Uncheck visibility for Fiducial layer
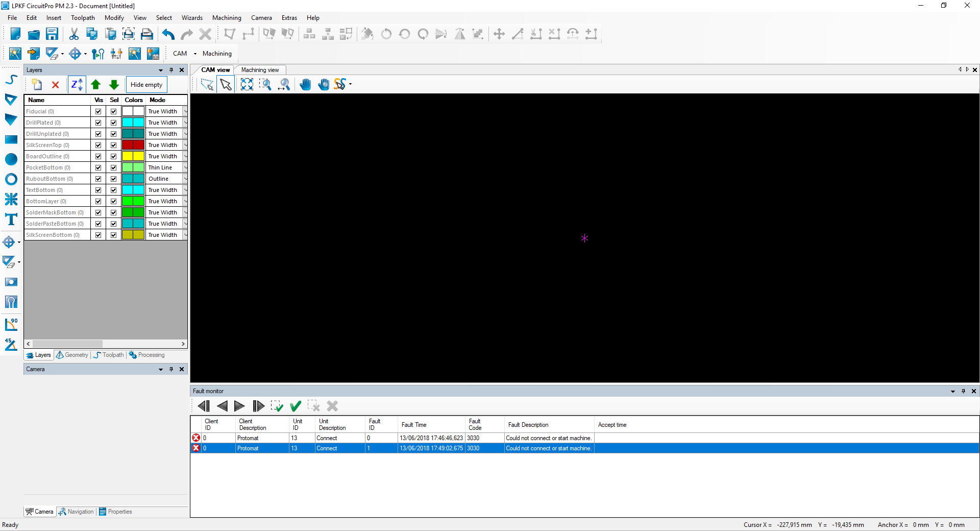 click(x=99, y=111)
